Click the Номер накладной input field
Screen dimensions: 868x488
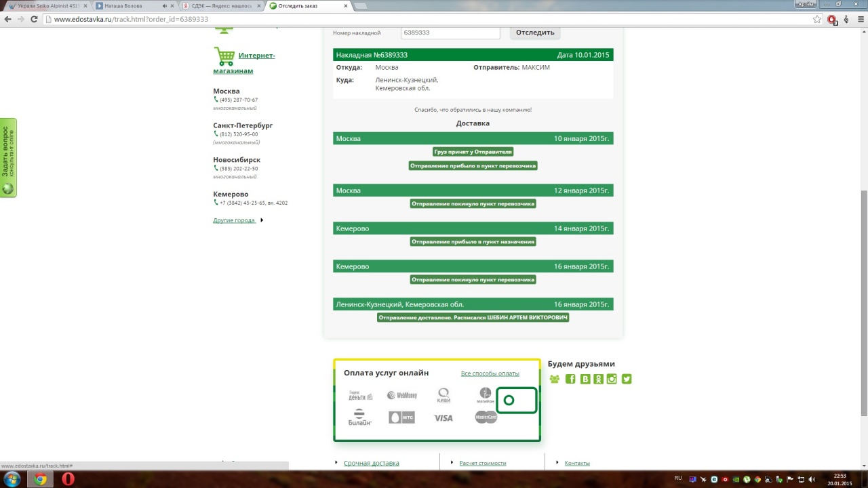(450, 33)
